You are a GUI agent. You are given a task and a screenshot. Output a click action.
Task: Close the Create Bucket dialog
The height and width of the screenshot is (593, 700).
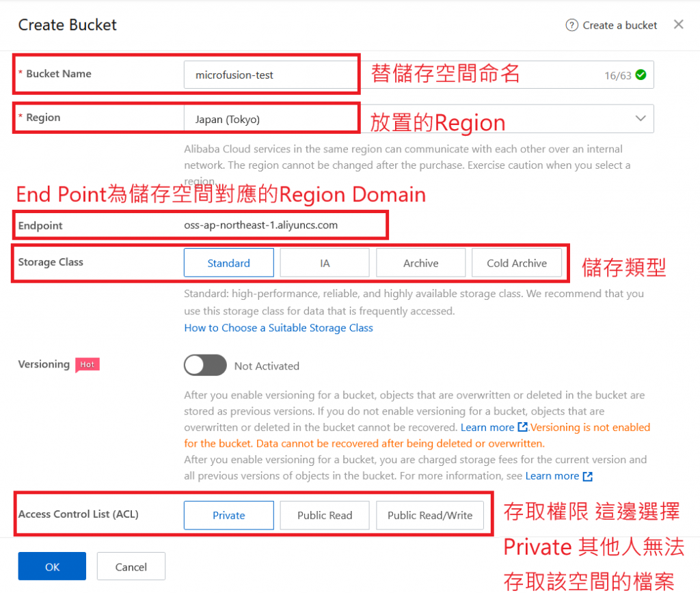click(678, 25)
